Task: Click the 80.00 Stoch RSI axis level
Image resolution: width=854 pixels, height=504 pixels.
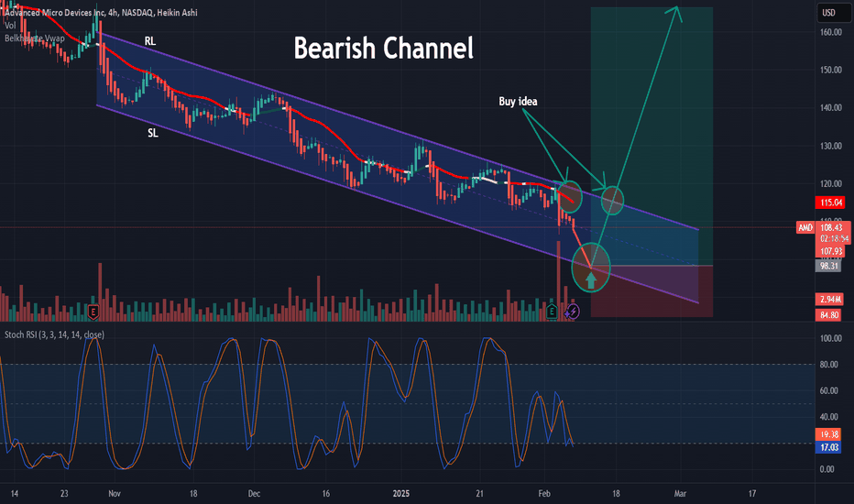Action: click(x=829, y=365)
